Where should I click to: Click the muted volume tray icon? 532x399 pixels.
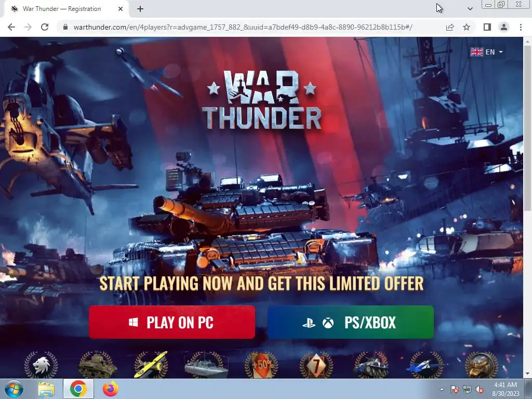(x=480, y=389)
